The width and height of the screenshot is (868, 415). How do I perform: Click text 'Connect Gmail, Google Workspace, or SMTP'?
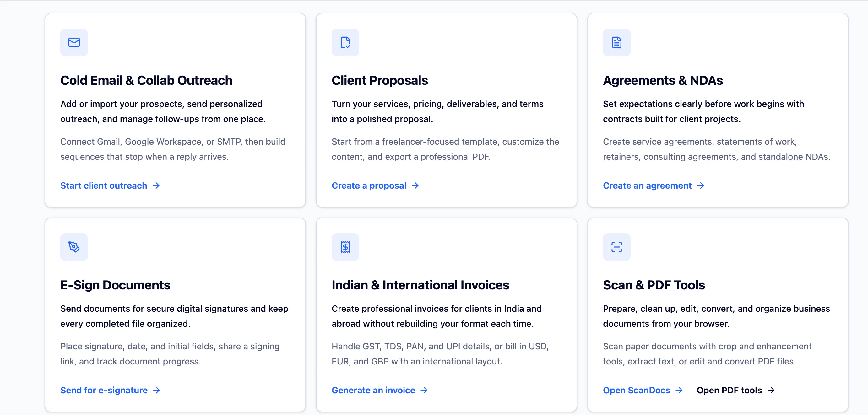coord(151,142)
